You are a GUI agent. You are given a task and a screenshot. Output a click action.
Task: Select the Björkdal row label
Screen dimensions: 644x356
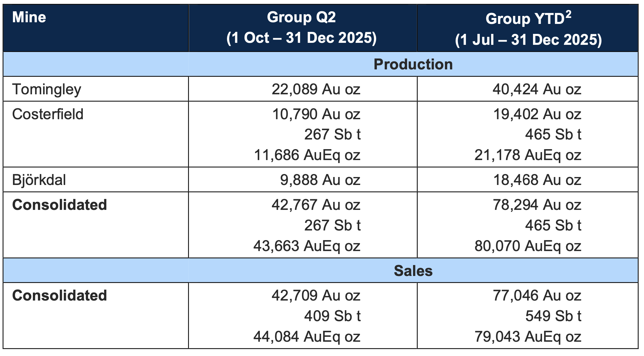39,180
